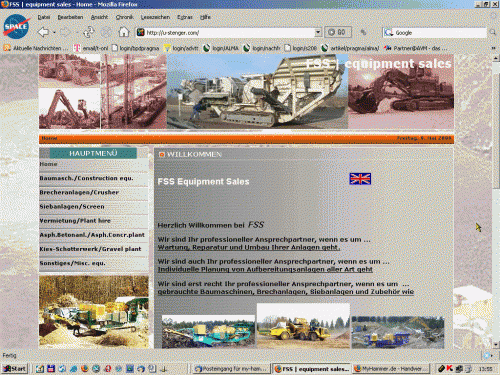Click the browser Back arrow button

click(x=43, y=32)
